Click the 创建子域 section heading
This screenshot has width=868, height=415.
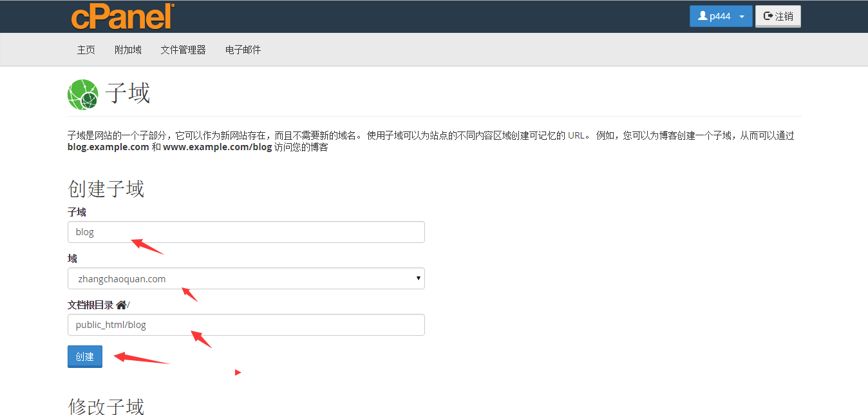pyautogui.click(x=106, y=189)
